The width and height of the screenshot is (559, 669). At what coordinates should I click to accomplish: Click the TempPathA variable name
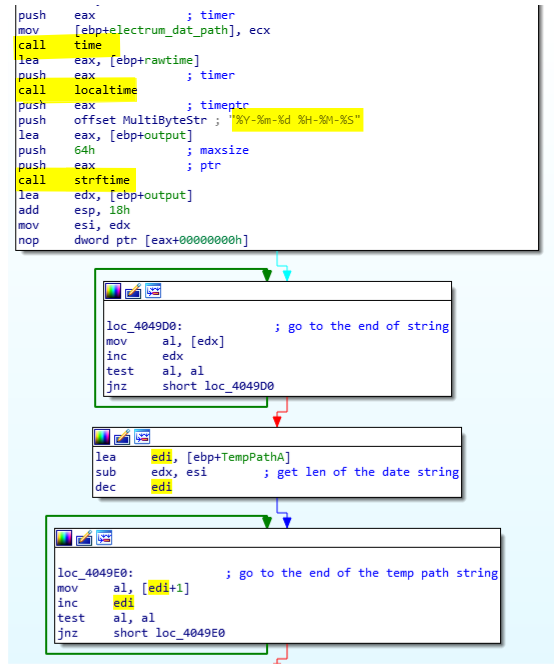click(253, 457)
